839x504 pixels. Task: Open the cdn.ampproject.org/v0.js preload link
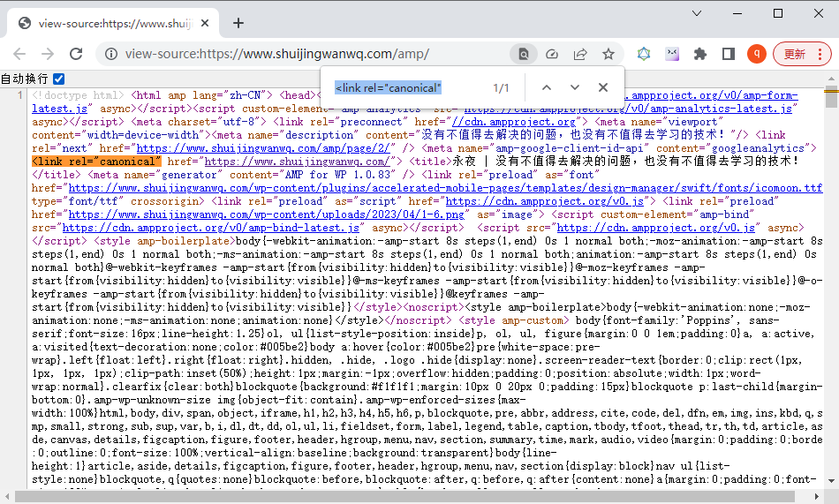click(x=545, y=201)
